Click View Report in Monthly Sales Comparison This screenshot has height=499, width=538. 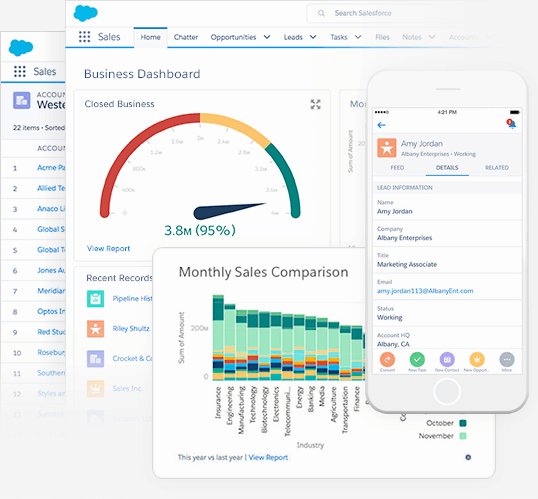(x=268, y=457)
